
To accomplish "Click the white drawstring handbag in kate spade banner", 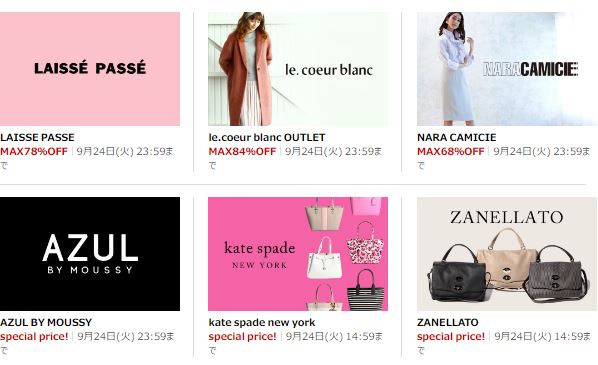I will (325, 257).
